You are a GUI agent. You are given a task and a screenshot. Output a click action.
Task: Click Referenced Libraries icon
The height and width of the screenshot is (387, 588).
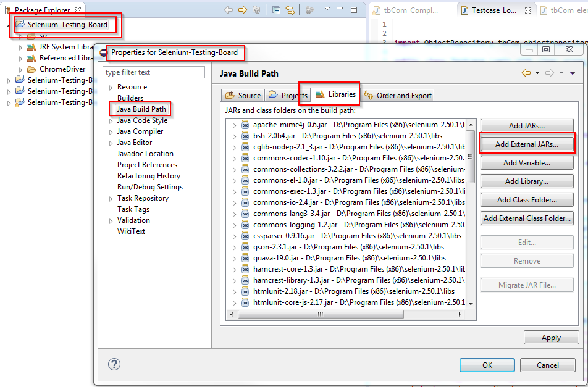31,58
